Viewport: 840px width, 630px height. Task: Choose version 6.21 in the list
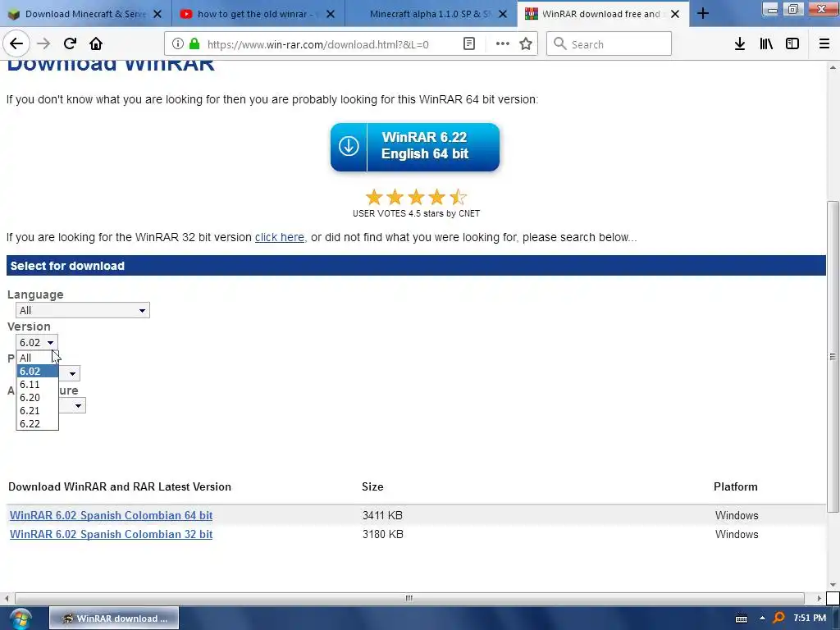pyautogui.click(x=37, y=411)
